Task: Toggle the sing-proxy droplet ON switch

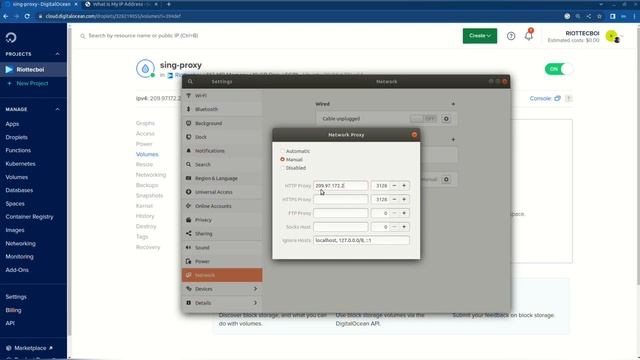Action: click(558, 69)
